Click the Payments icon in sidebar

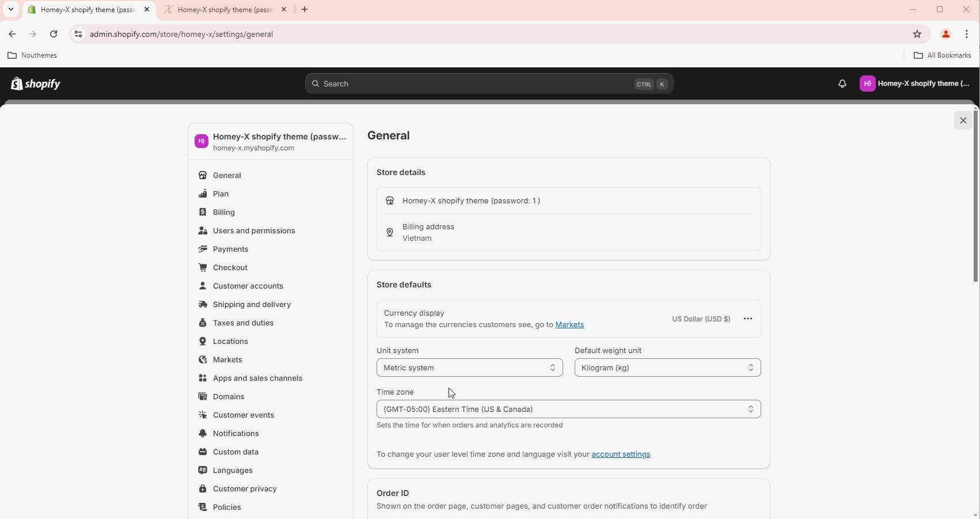click(203, 249)
